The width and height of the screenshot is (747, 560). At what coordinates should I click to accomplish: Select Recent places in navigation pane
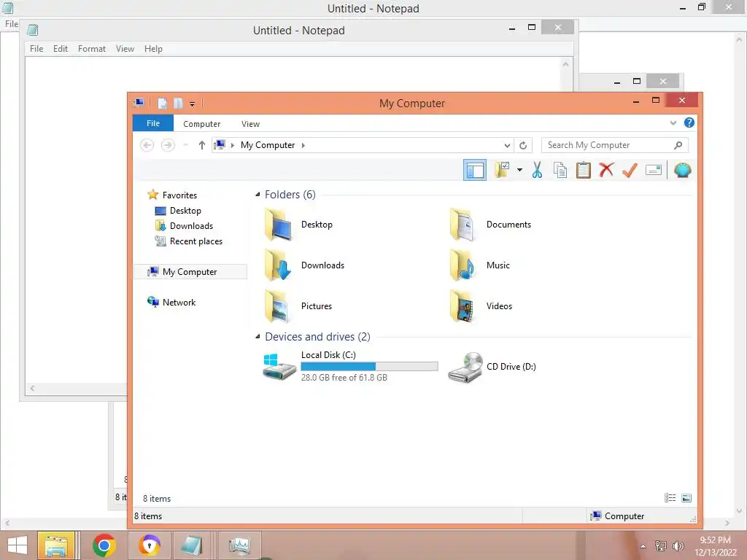click(196, 241)
